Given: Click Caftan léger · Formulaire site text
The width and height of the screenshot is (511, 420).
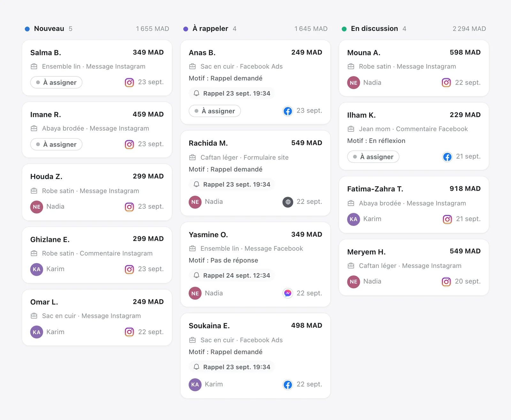Looking at the screenshot, I should (x=244, y=157).
